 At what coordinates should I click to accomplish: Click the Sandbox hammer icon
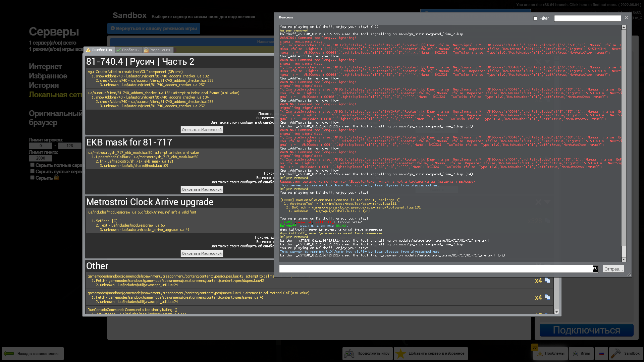[x=616, y=353]
